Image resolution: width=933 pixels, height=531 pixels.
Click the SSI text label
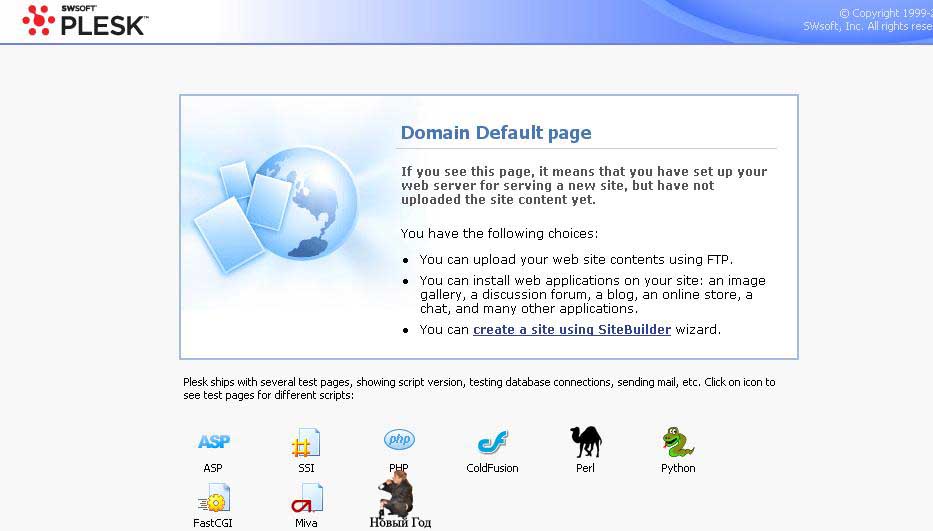tap(306, 468)
